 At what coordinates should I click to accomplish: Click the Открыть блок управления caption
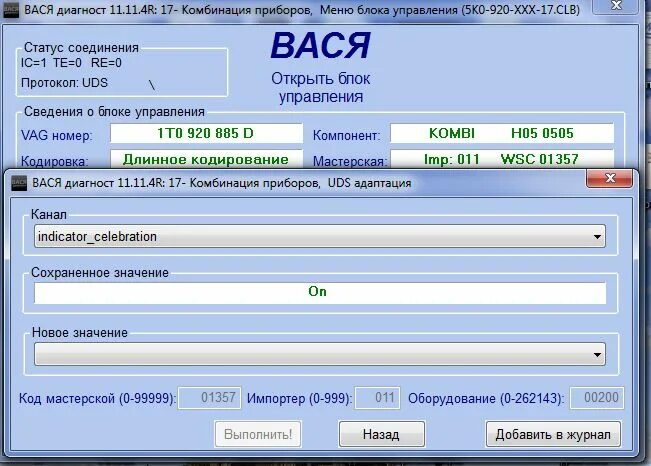(x=321, y=88)
